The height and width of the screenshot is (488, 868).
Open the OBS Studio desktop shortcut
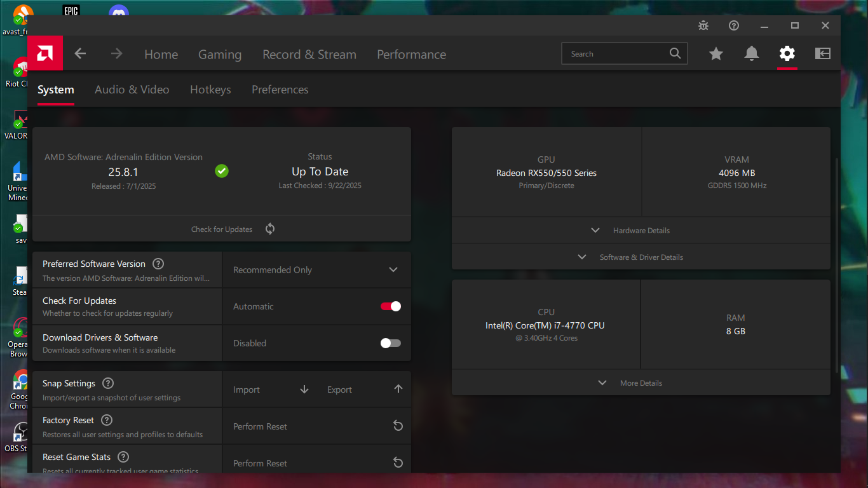point(19,437)
